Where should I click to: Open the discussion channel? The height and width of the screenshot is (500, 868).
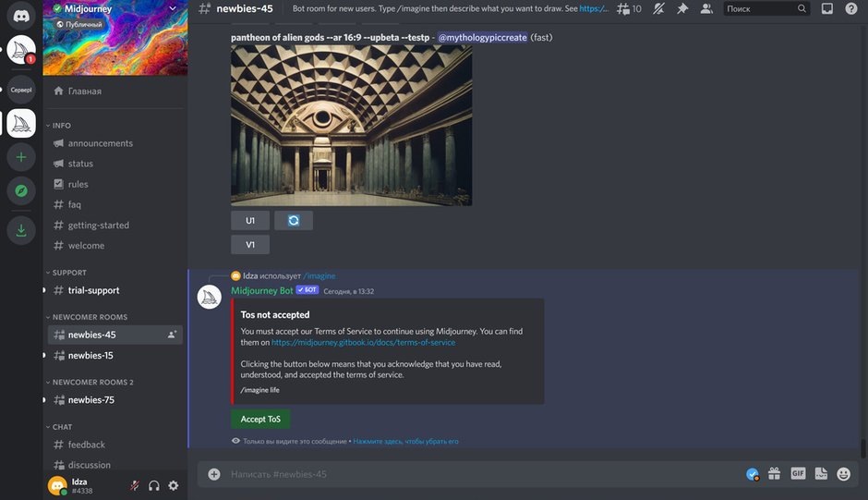click(115, 465)
